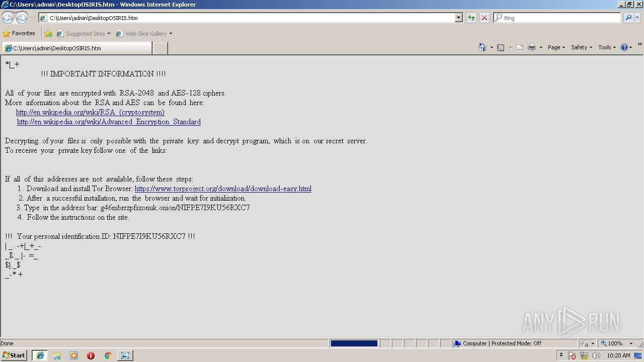Open the Windows Start button

(x=14, y=355)
